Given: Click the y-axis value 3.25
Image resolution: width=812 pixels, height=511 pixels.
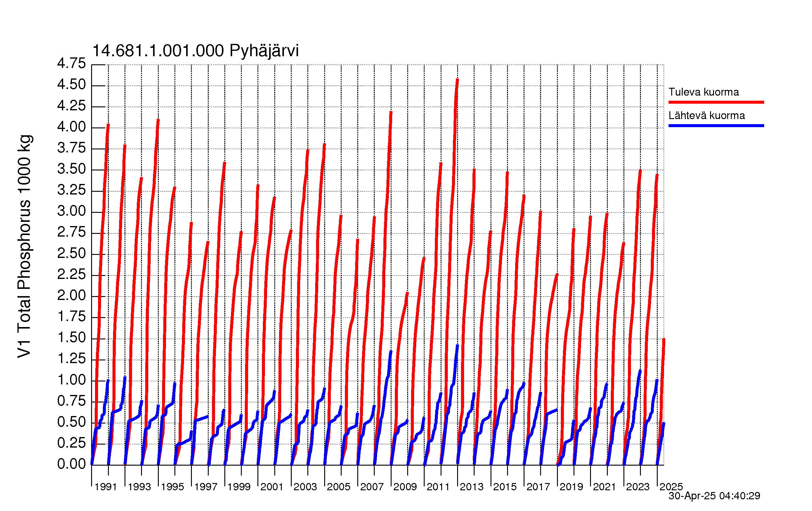Looking at the screenshot, I should coord(72,190).
